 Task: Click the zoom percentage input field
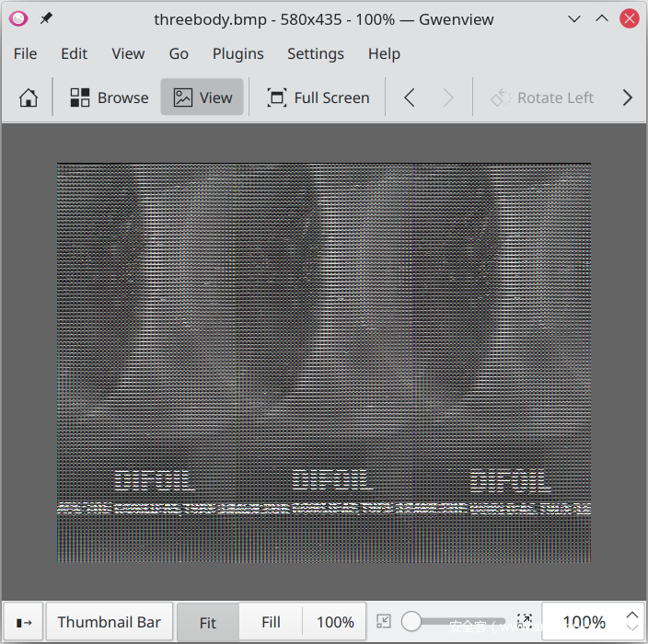(x=582, y=623)
